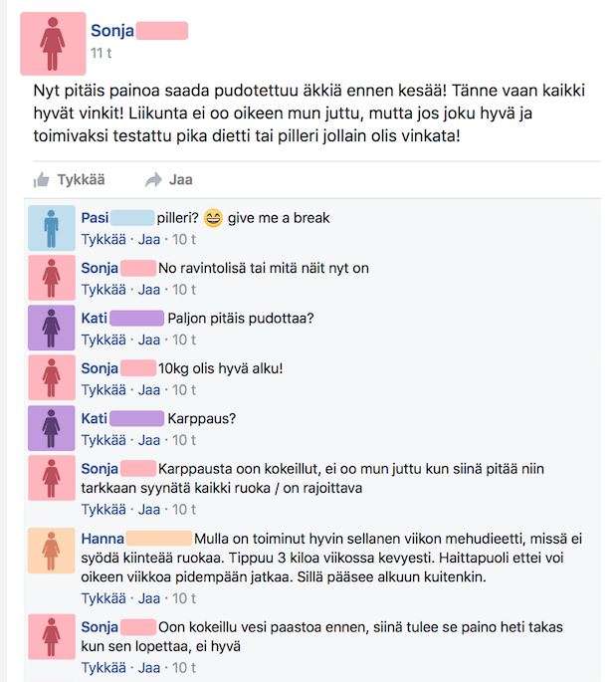Click the laughing emoji in Pasi's comment
Screen dimensions: 616x682
click(213, 218)
